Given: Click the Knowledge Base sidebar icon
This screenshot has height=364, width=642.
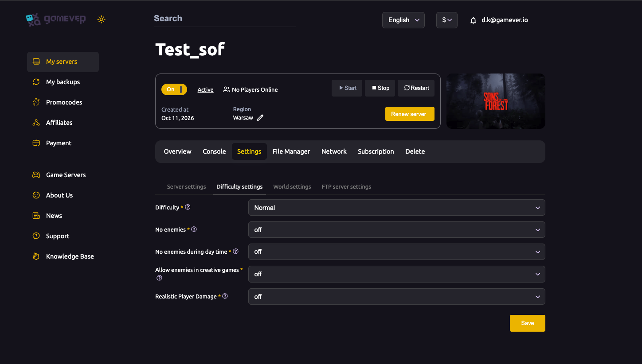Looking at the screenshot, I should [x=36, y=256].
